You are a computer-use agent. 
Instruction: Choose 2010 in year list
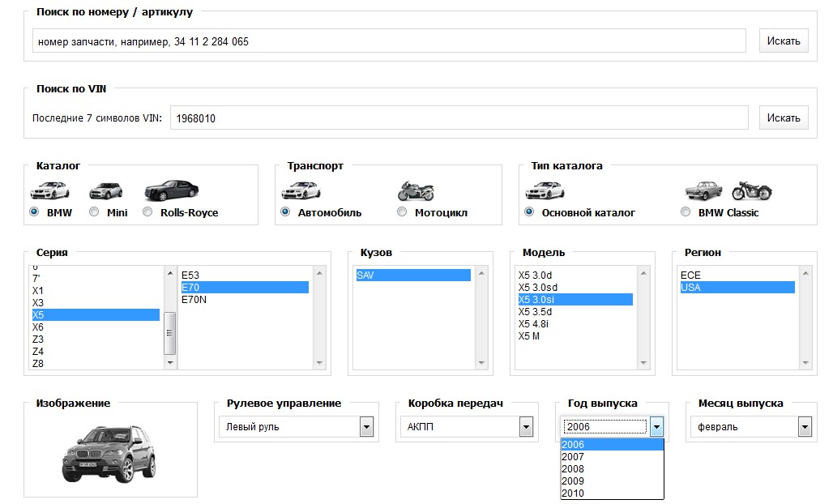pos(612,493)
